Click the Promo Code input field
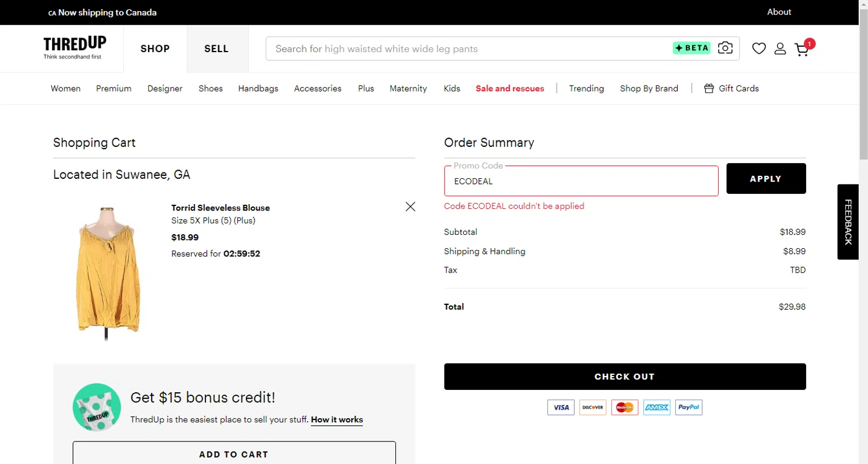The image size is (868, 464). 581,181
